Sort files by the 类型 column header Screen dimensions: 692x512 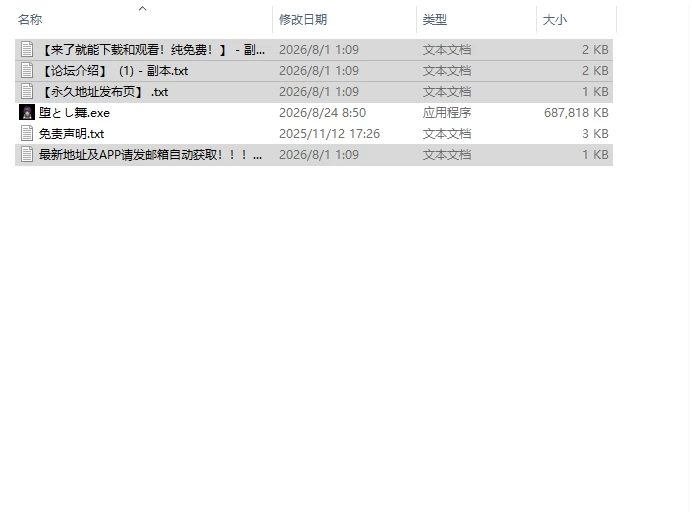click(435, 19)
